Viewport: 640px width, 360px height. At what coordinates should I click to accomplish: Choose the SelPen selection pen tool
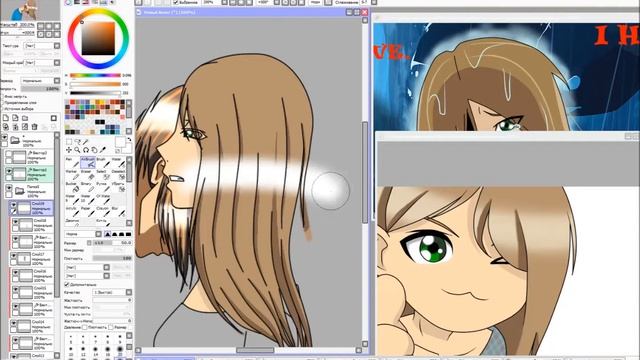(103, 175)
